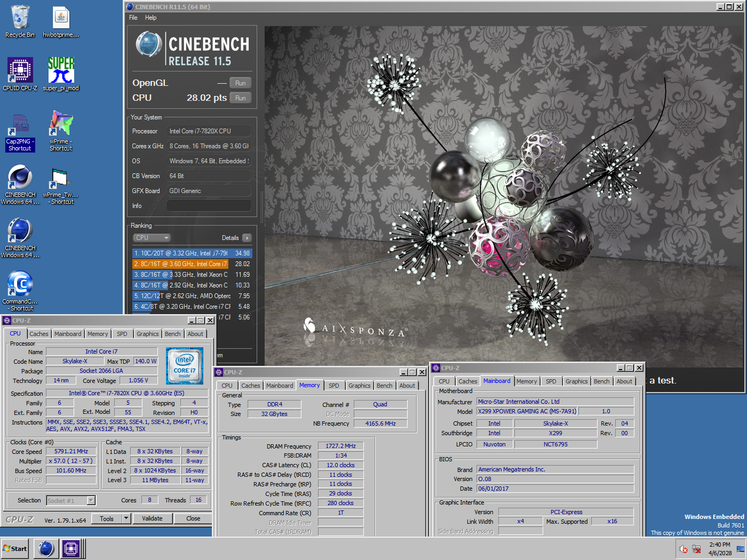
Task: Run the CPU benchmark
Action: (241, 98)
